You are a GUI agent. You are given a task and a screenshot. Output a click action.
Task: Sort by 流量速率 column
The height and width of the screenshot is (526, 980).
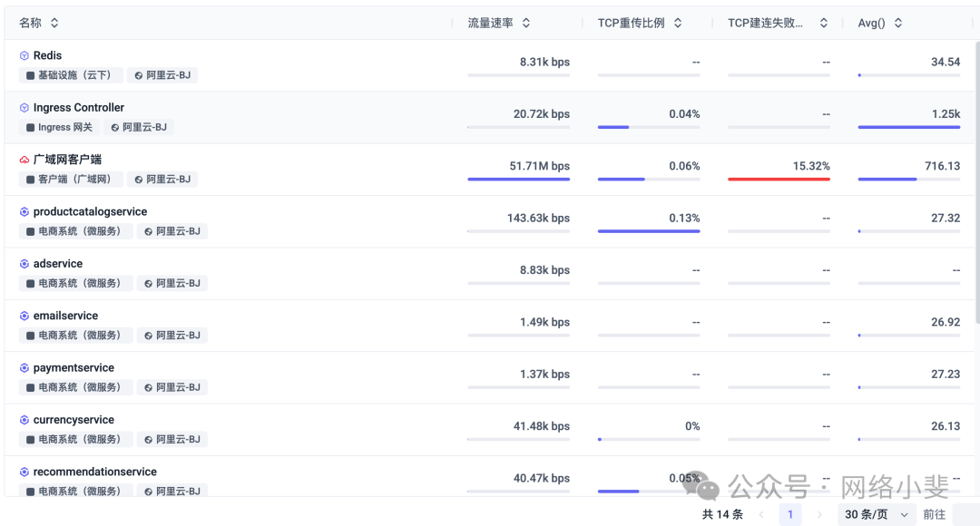pos(526,23)
